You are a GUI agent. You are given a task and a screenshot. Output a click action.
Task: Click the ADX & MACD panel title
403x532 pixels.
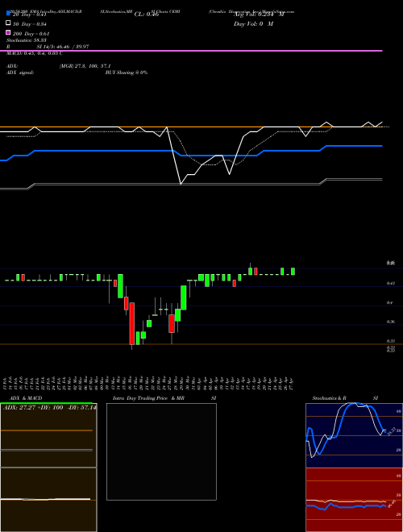(26, 398)
